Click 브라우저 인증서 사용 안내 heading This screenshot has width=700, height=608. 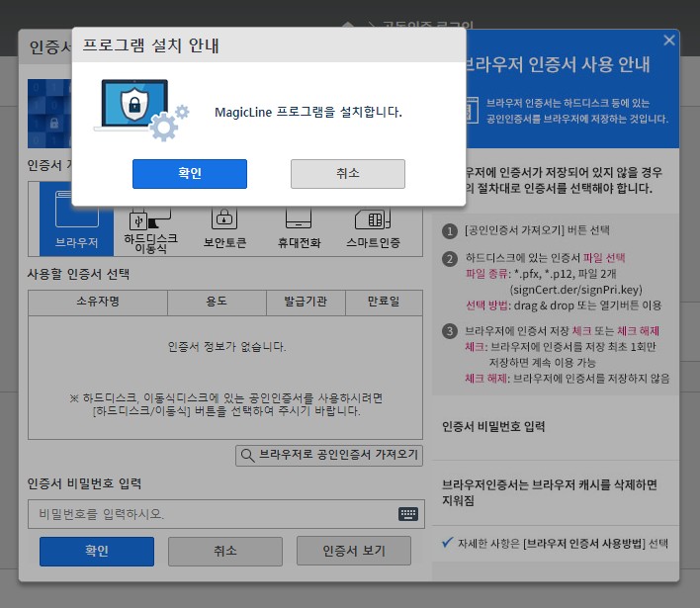tap(557, 64)
